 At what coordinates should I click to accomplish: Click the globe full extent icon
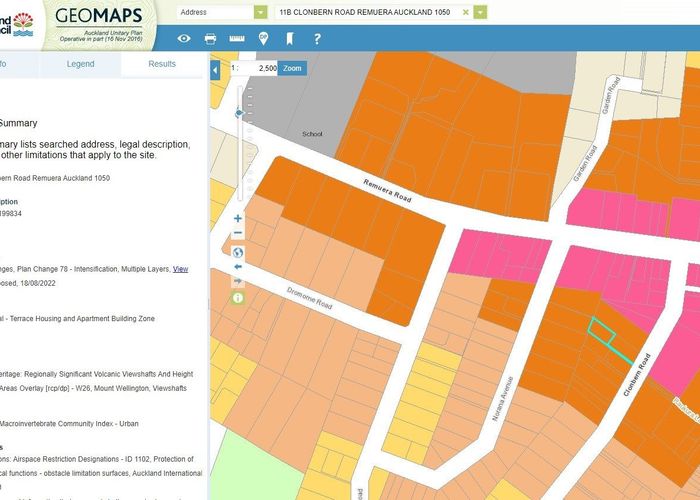pos(238,252)
